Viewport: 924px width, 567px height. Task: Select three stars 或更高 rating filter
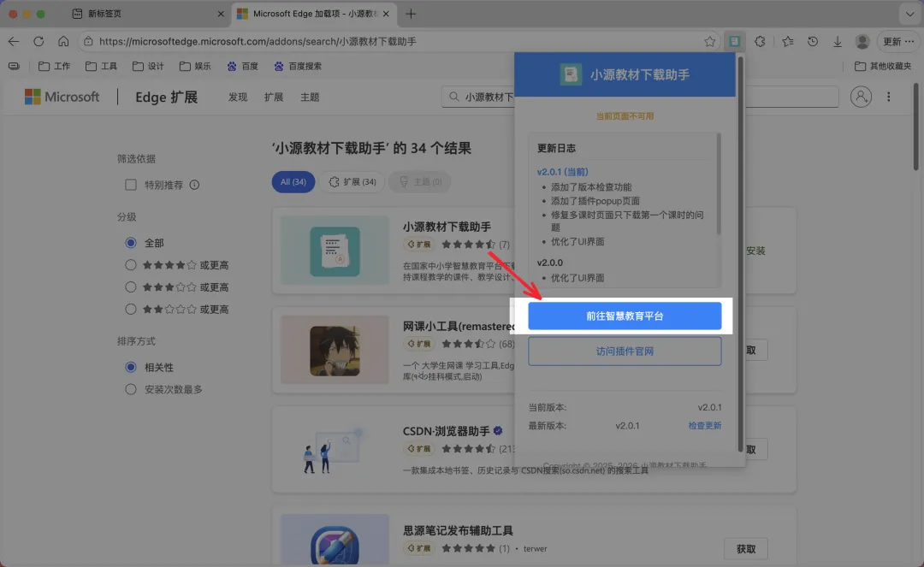pos(131,287)
